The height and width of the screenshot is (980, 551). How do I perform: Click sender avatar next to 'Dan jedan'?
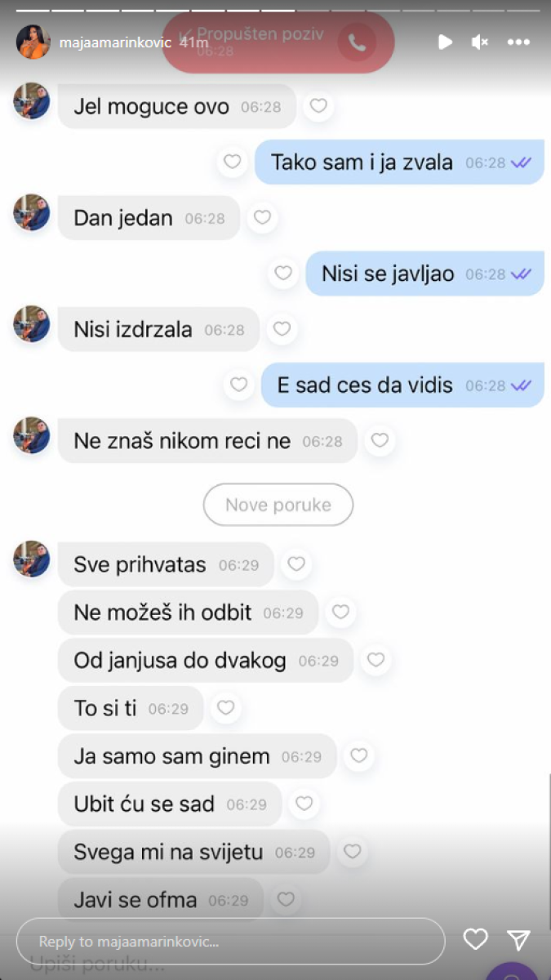pos(32,212)
